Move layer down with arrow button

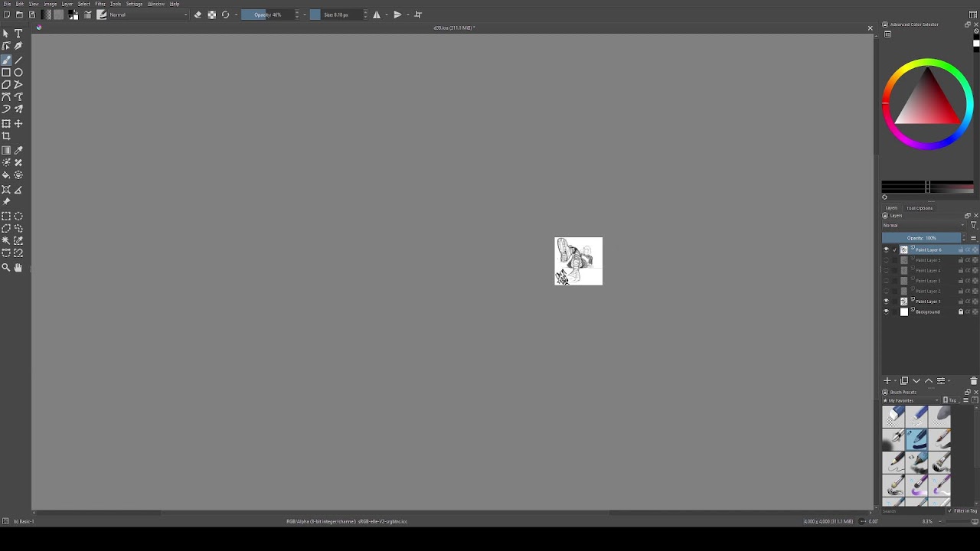916,381
